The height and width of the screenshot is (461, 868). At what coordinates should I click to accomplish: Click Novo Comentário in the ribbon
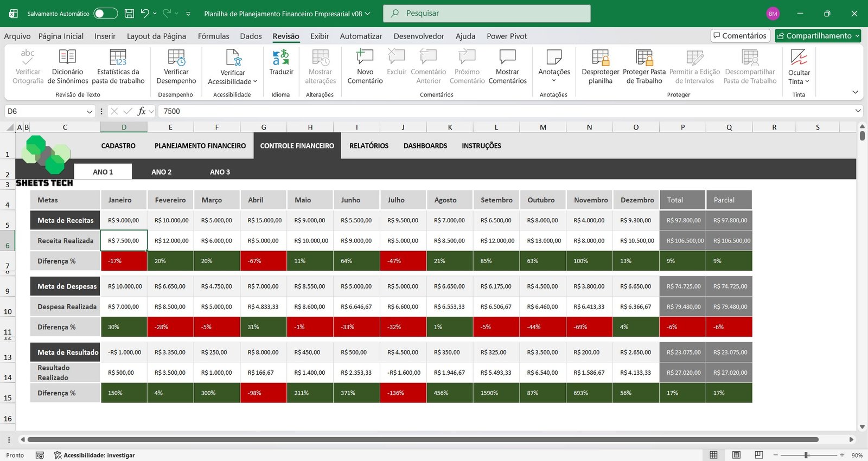pos(365,57)
